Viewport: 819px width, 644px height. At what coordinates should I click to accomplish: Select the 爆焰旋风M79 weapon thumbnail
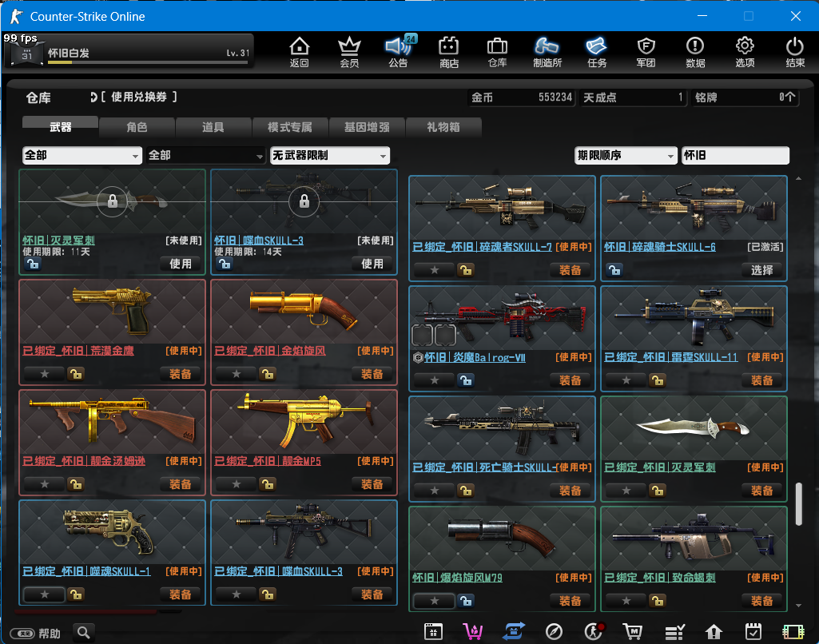tap(502, 539)
